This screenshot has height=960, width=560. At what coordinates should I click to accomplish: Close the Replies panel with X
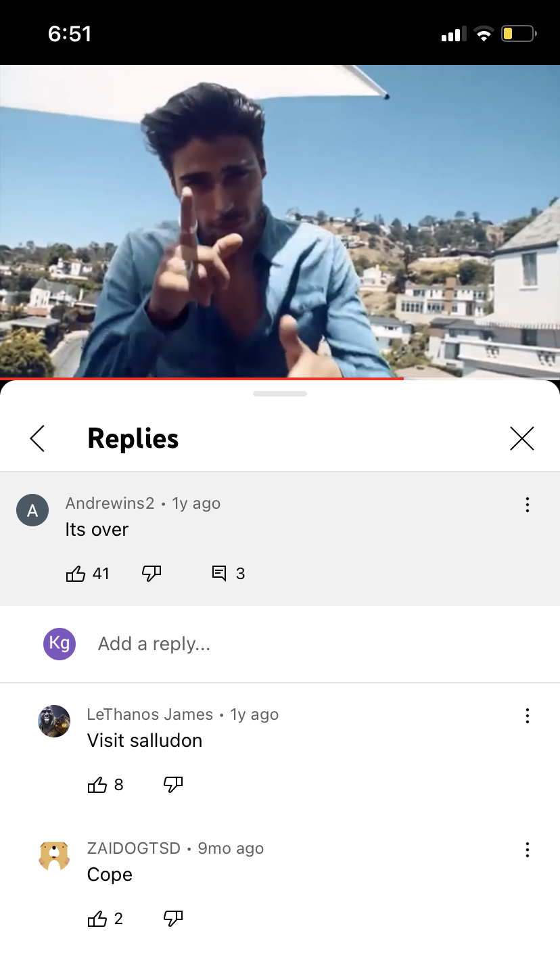521,438
